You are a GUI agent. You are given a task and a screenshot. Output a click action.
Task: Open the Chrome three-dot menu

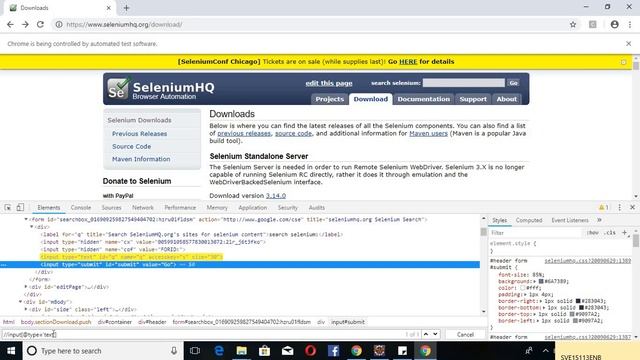coord(630,24)
